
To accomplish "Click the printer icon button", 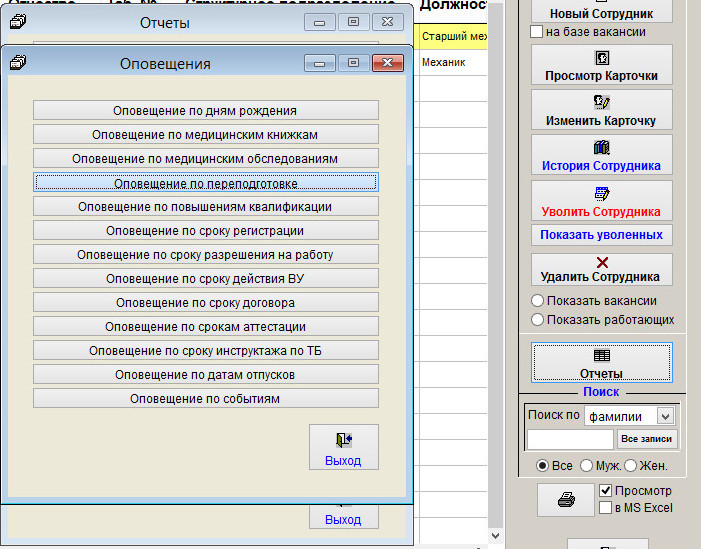I will [x=566, y=500].
